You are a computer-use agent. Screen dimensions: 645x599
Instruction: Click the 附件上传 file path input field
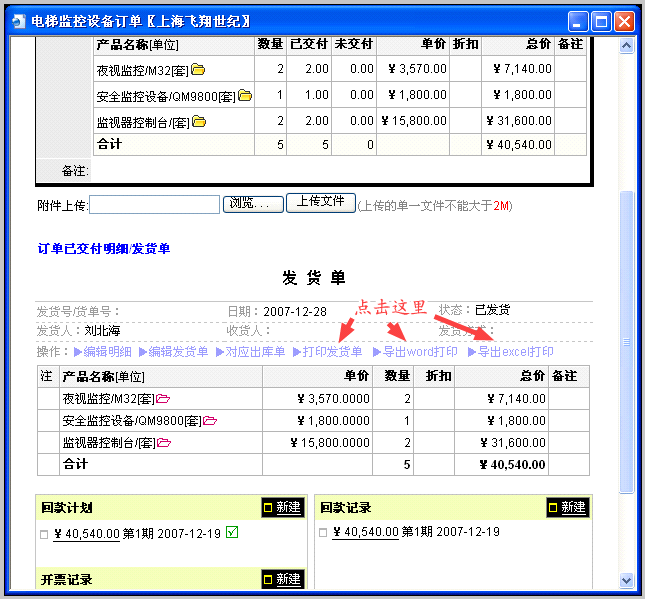tap(155, 205)
